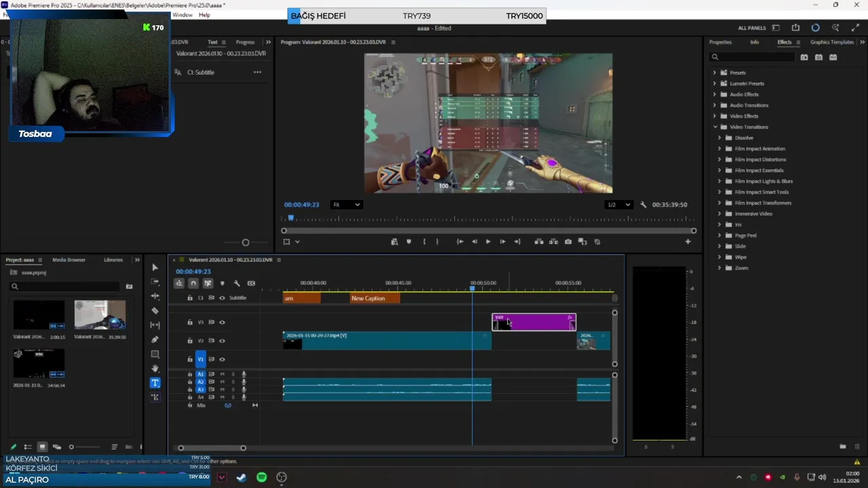The image size is (868, 488).
Task: Select the Type tool
Action: (155, 383)
